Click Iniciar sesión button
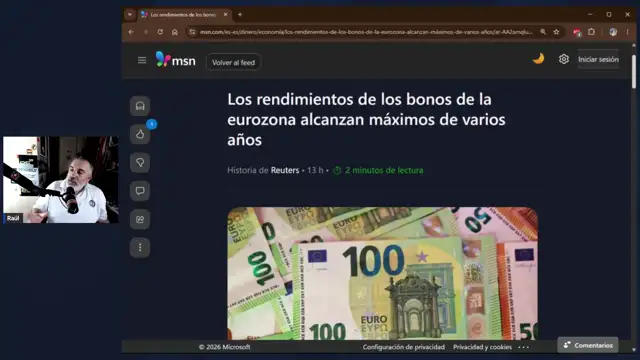The height and width of the screenshot is (360, 640). click(x=598, y=60)
